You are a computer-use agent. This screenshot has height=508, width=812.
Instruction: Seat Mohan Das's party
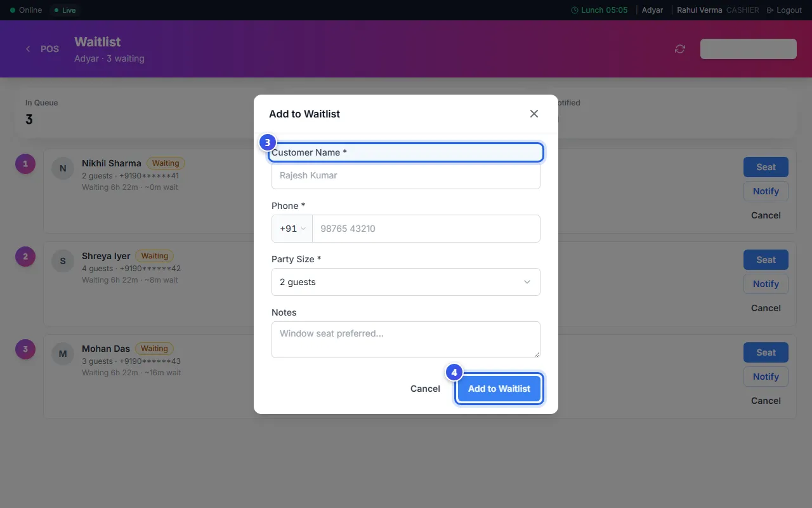[766, 352]
